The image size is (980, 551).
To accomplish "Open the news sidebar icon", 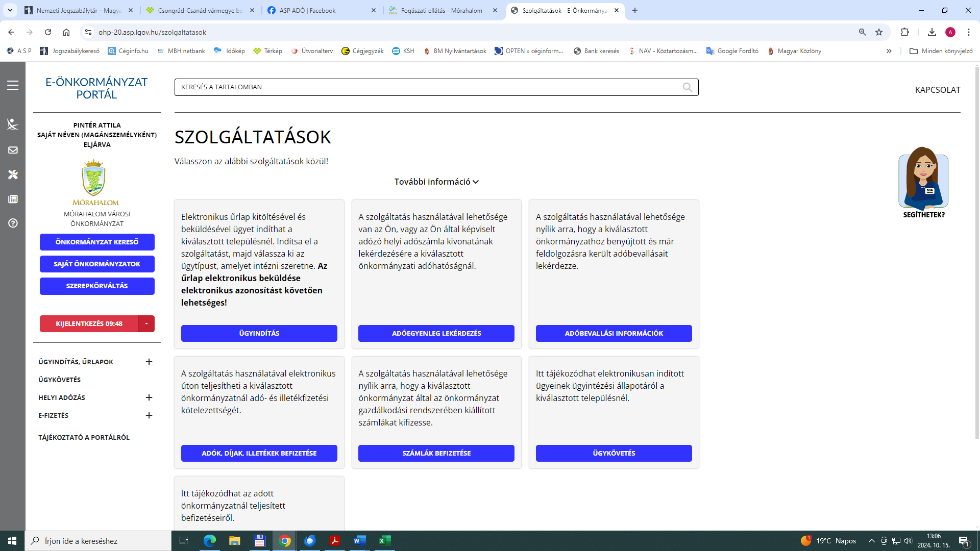I will (x=13, y=199).
